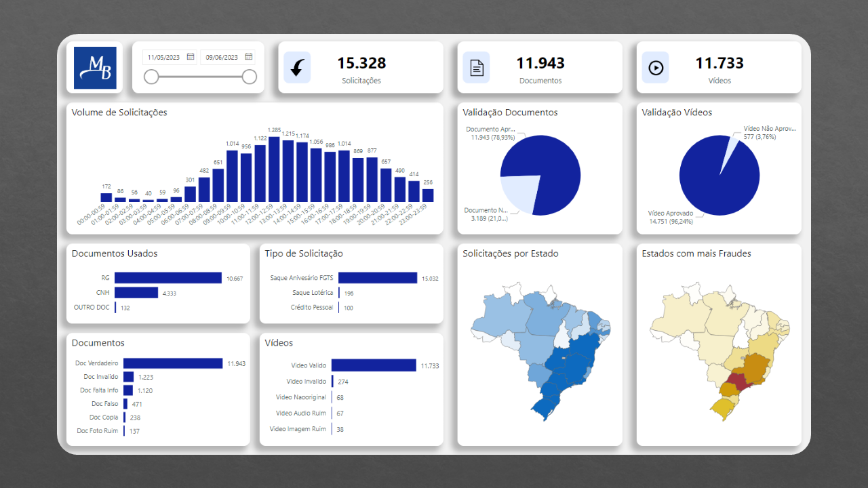Click the start date field 11/05/2023
This screenshot has width=868, height=488.
coord(163,58)
